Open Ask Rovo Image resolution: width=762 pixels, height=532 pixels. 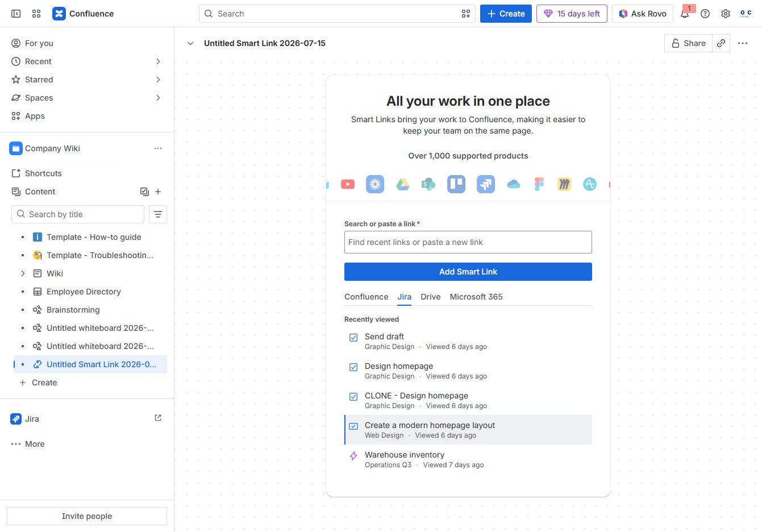(643, 14)
